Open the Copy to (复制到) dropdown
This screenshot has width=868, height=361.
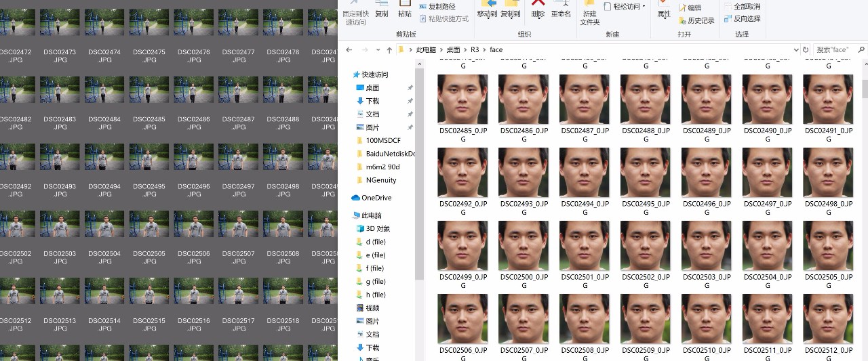tap(510, 9)
